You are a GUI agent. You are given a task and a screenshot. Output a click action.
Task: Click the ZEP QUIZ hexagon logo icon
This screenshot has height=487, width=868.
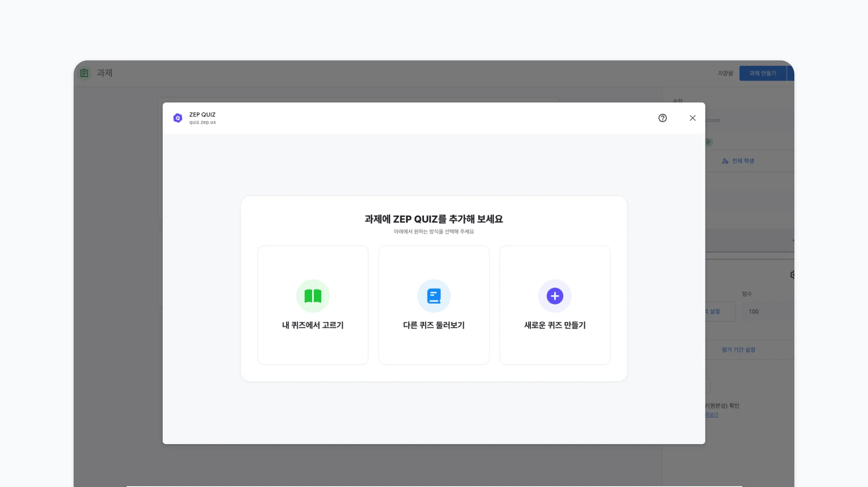(178, 118)
